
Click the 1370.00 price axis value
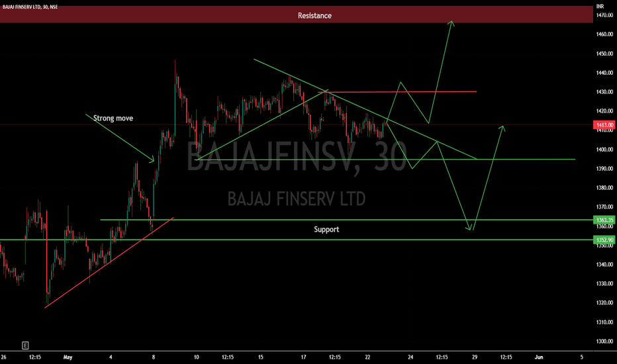point(605,207)
